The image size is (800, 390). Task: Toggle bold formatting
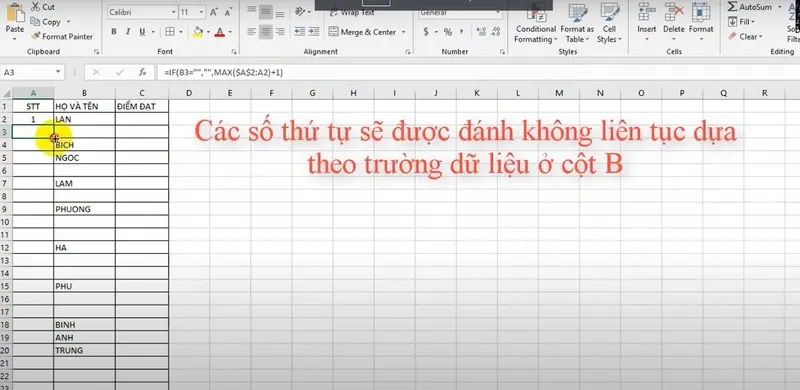pos(114,32)
